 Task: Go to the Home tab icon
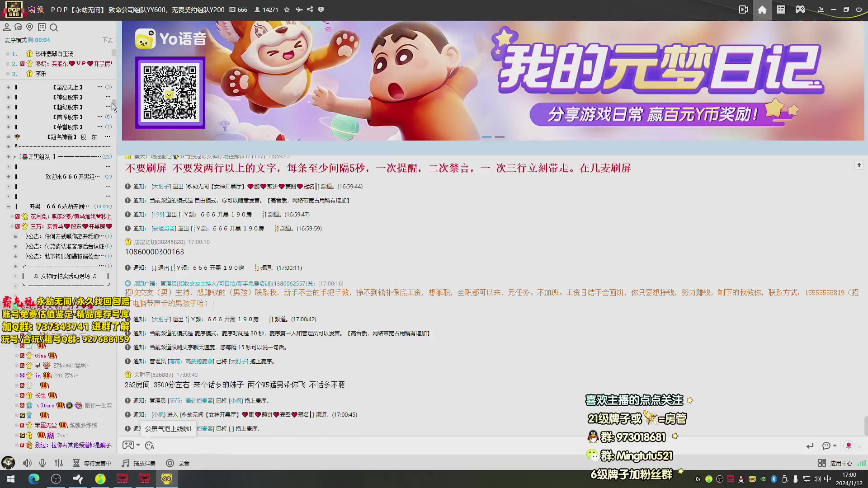click(x=762, y=9)
